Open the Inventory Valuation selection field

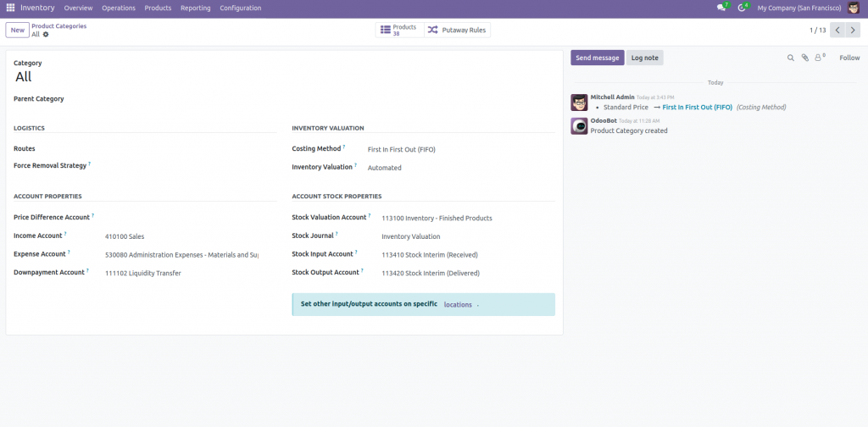click(x=458, y=168)
